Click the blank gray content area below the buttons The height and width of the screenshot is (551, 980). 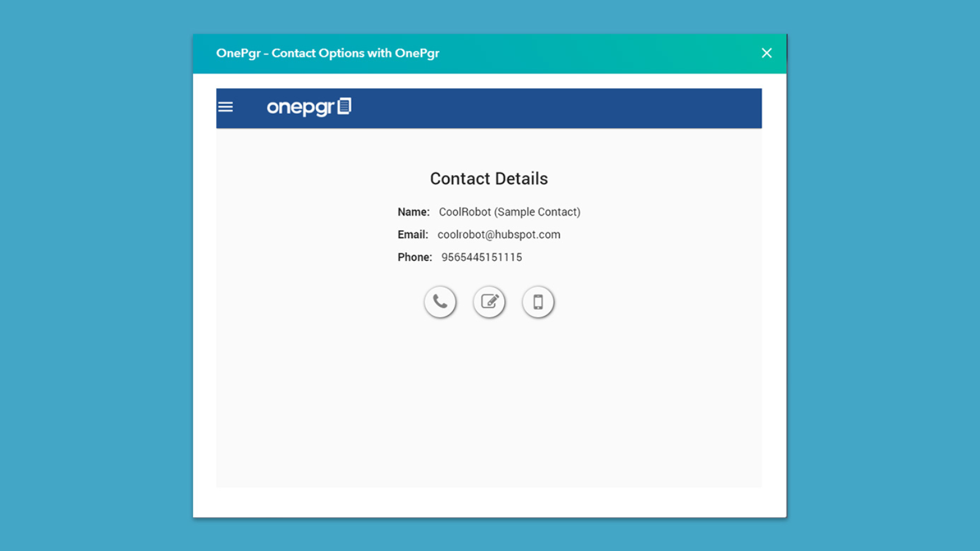tap(489, 404)
